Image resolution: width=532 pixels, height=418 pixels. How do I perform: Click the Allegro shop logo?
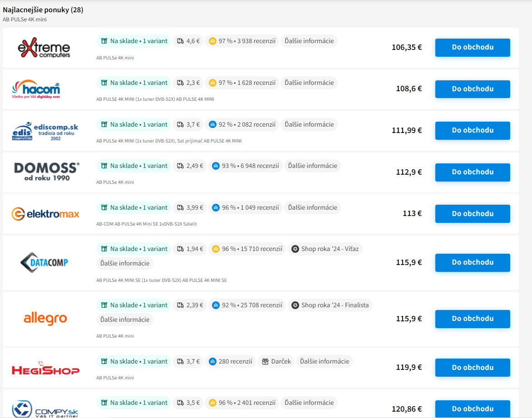(45, 319)
